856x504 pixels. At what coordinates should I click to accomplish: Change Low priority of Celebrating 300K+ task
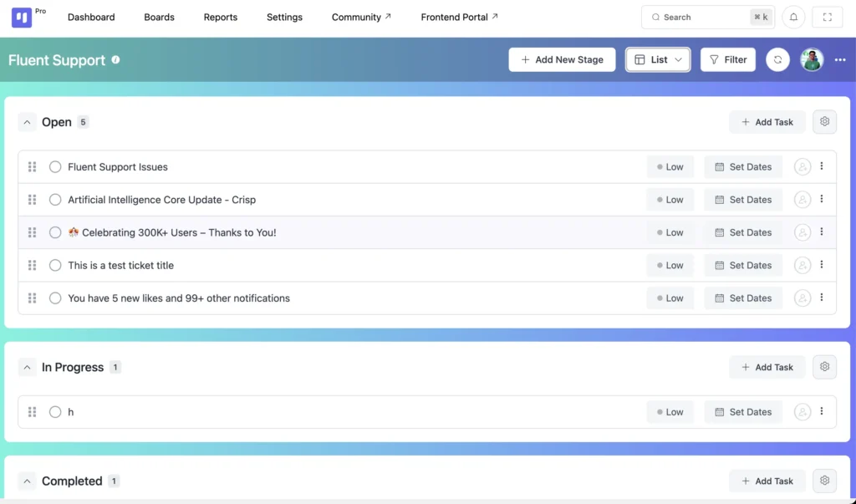point(670,232)
